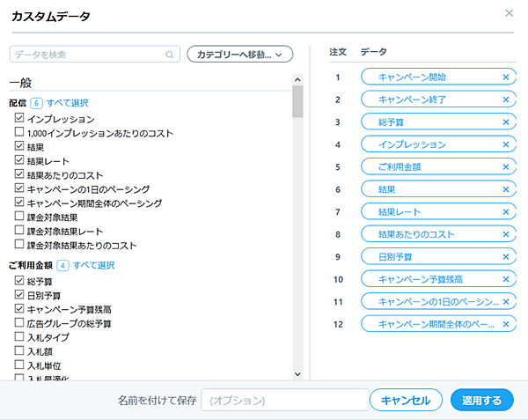
Task: Remove キャンペーン予算残高 chip via X icon
Action: [505, 279]
